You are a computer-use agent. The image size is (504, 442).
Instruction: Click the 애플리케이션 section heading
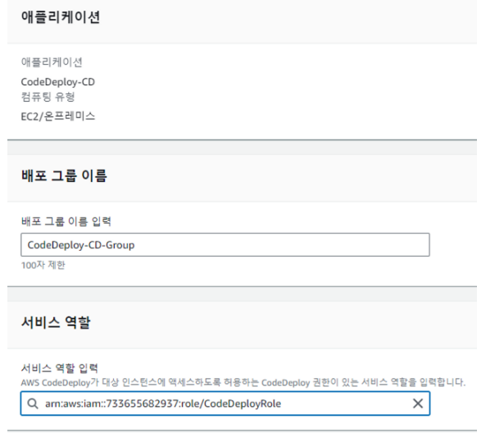click(x=61, y=17)
